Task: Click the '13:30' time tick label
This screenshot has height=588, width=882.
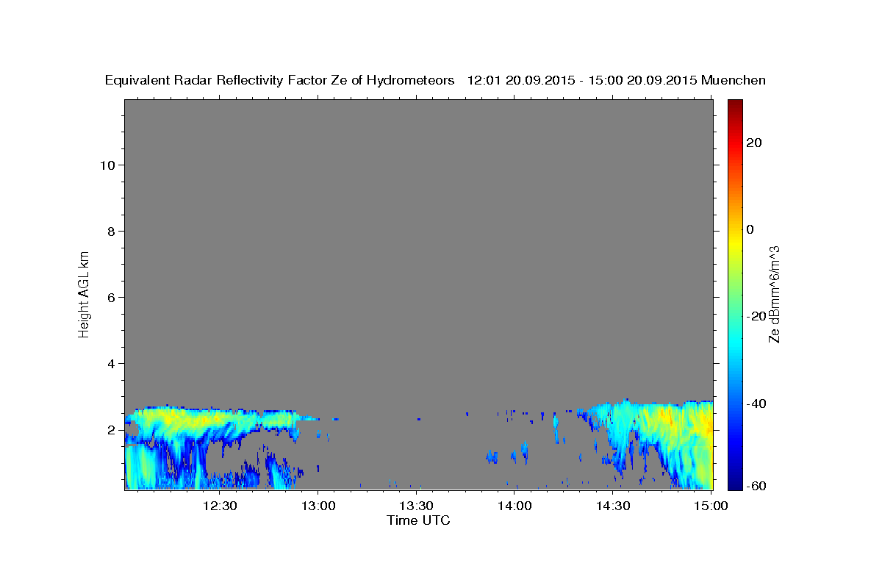Action: click(416, 506)
